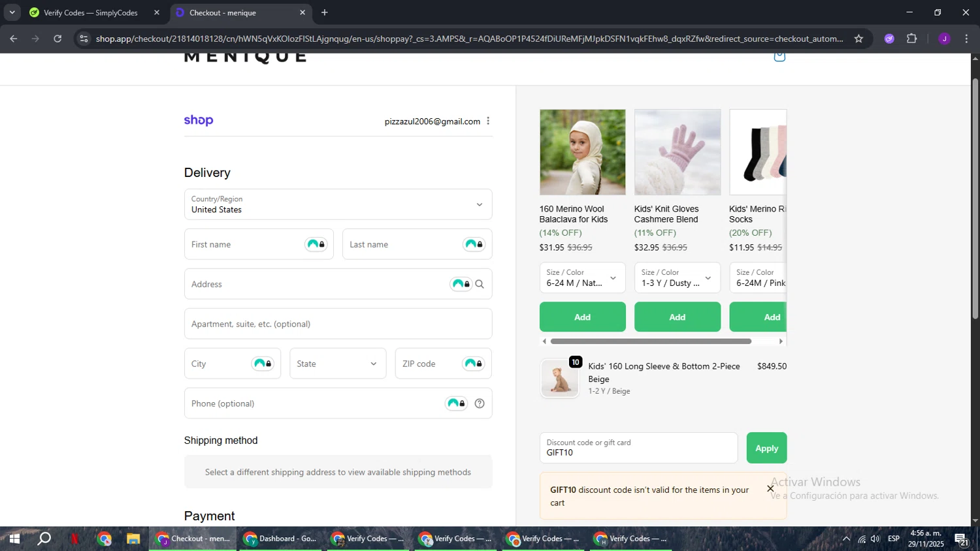Screen dimensions: 980x551
Task: Focus the Address input field
Action: (338, 284)
